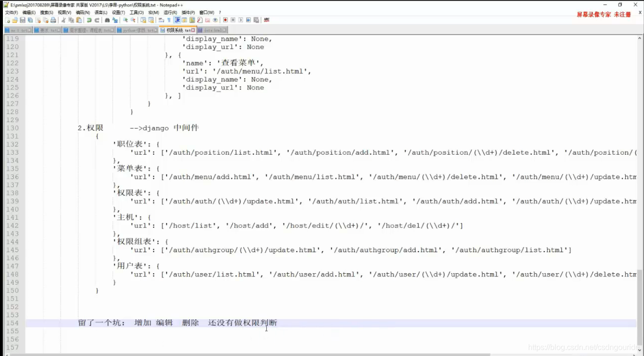Screen dimensions: 644x356
Task: Click the Replace toolbar icon
Action: point(115,20)
